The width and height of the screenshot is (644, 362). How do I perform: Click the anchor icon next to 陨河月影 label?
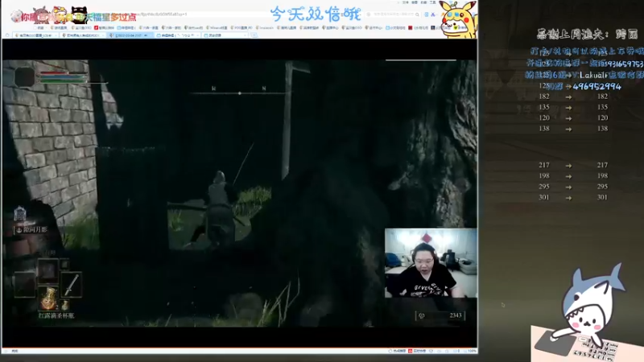click(x=19, y=230)
